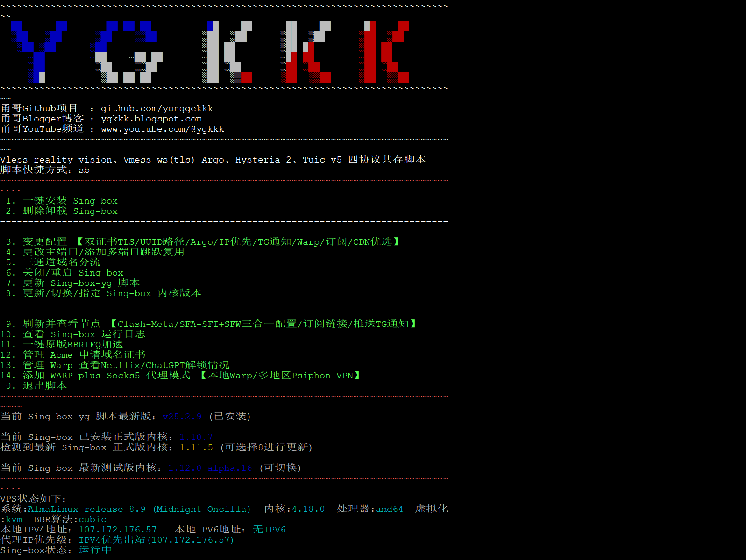Choose option 2 删除卸载 Sing-box
746x560 pixels.
point(70,211)
